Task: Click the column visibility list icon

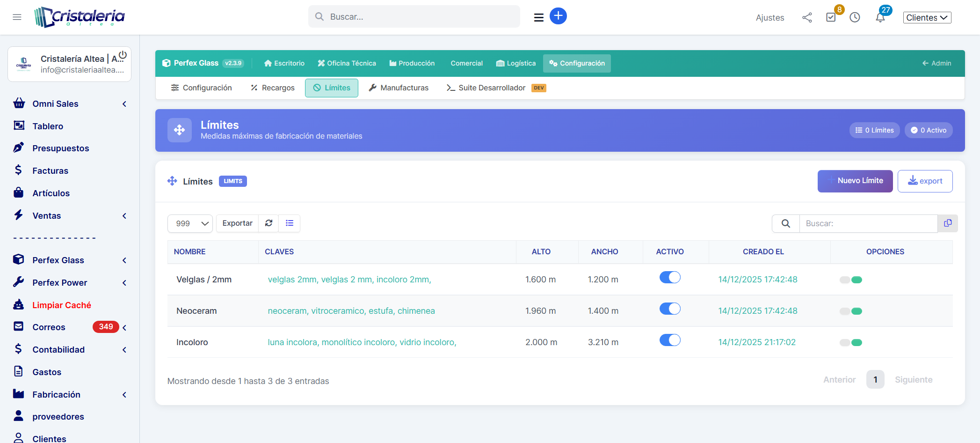Action: 290,223
